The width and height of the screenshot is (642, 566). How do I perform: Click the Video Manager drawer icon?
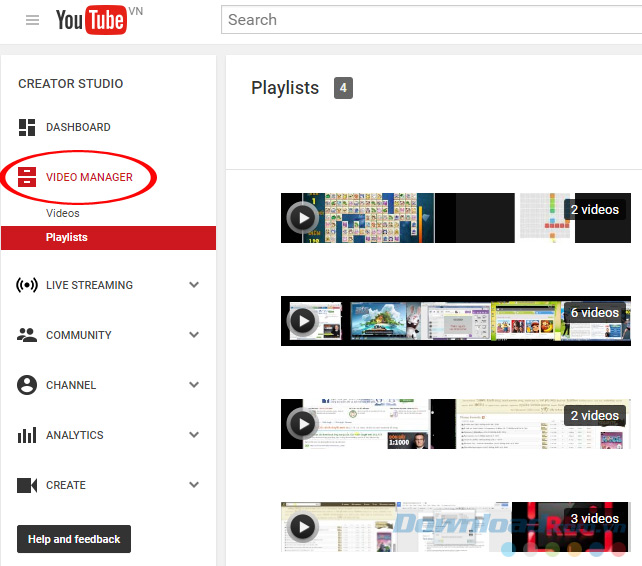click(27, 177)
